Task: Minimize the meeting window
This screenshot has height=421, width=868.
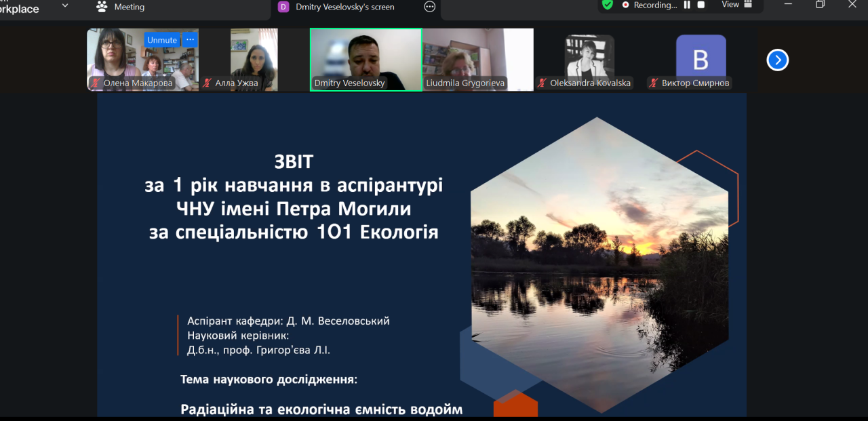Action: coord(788,5)
